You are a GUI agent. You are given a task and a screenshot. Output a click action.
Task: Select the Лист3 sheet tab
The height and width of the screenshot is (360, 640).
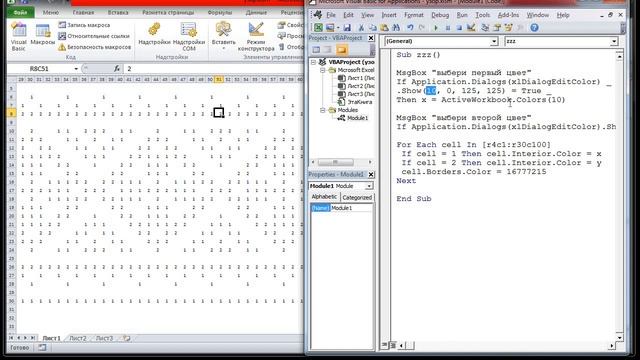coord(104,338)
